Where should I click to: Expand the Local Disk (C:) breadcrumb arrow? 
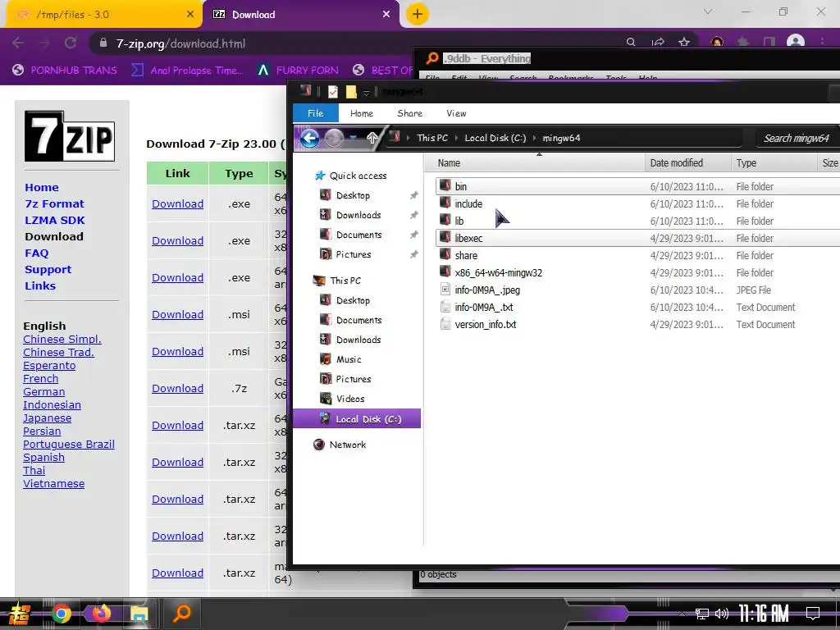coord(534,138)
